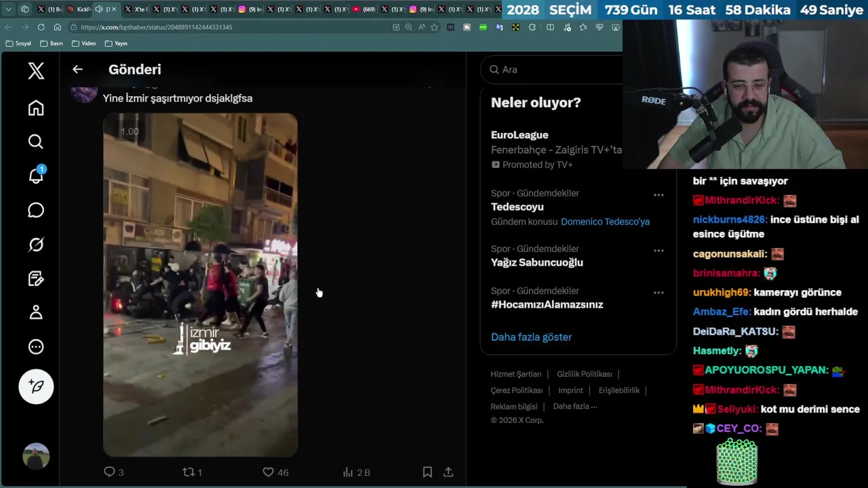
Task: Switch to the X'te E browser tab
Action: coord(136,9)
